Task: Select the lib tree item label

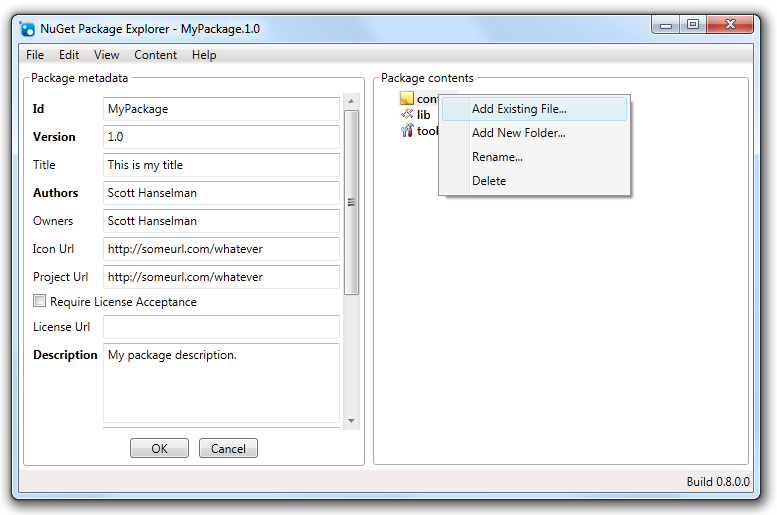Action: (424, 114)
